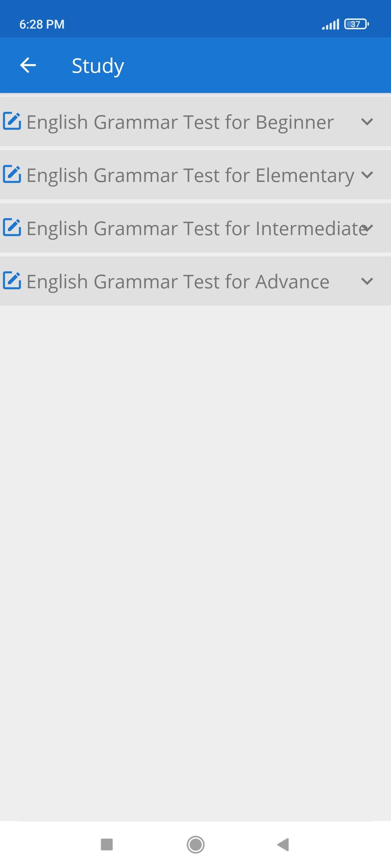The image size is (391, 868).
Task: Expand the Intermediate test chevron
Action: tap(367, 228)
